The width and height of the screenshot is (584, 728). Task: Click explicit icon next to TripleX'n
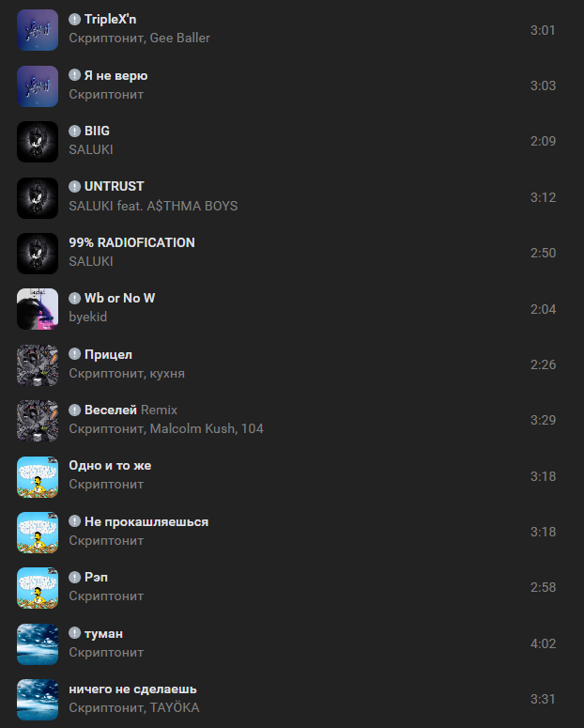(x=75, y=20)
